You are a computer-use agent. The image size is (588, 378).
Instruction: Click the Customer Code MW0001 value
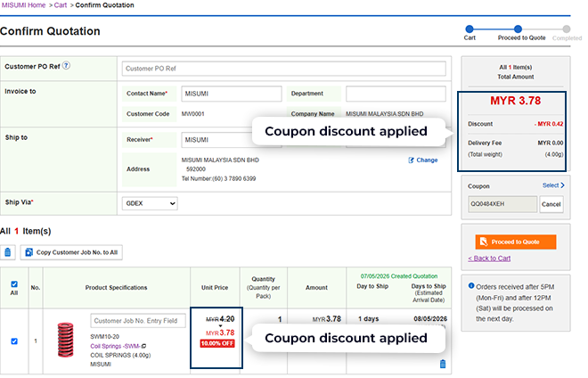tap(192, 114)
